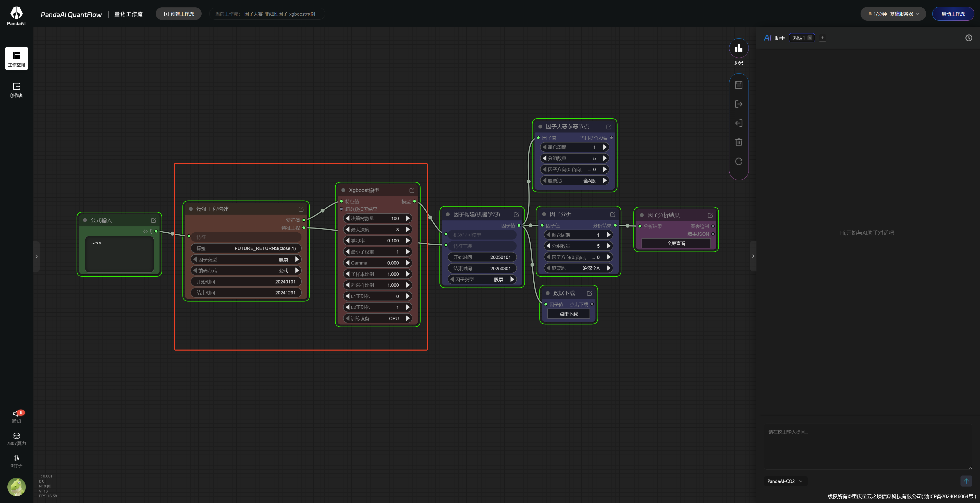Toggle collapse dot on 因子构建(机器学习) node
The height and width of the screenshot is (503, 980).
click(x=448, y=214)
